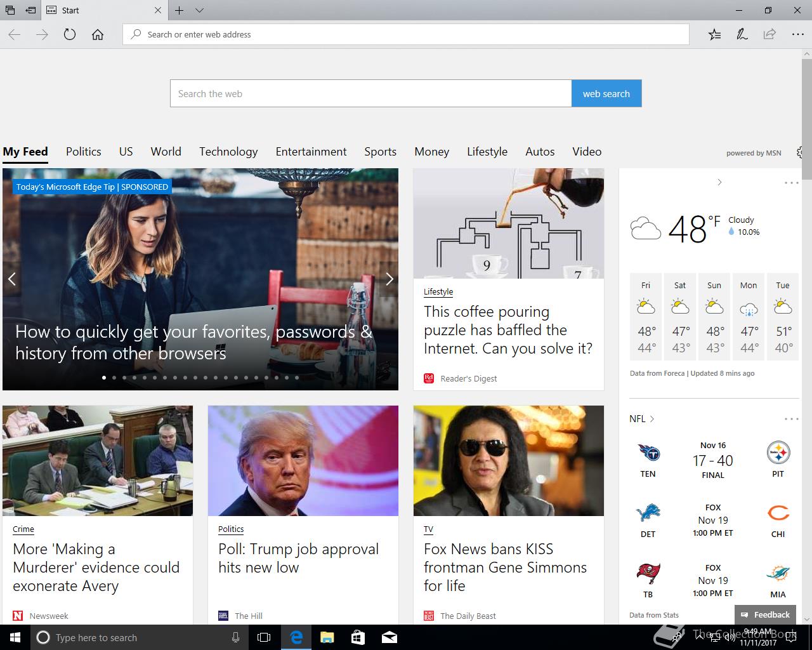Select the Tue forecast column
812x650 pixels.
(x=783, y=317)
